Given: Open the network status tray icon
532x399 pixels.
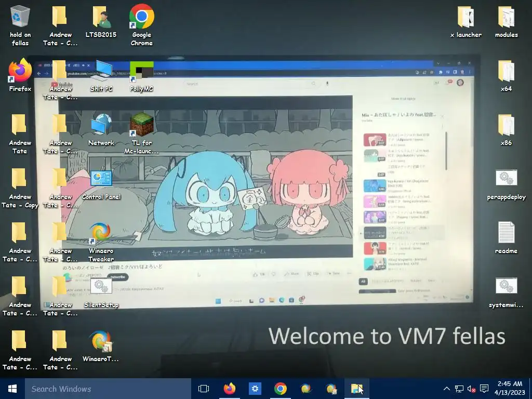Looking at the screenshot, I should [459, 389].
